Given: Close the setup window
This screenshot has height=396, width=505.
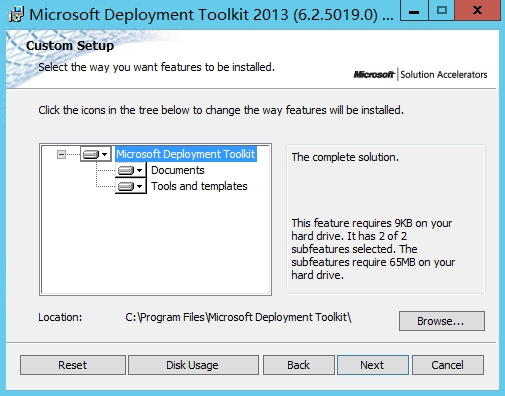Looking at the screenshot, I should point(477,11).
